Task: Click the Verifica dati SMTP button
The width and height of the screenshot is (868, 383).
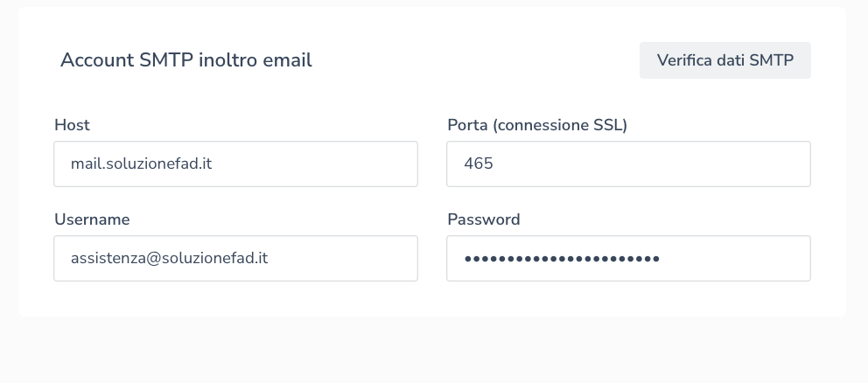Action: click(724, 60)
